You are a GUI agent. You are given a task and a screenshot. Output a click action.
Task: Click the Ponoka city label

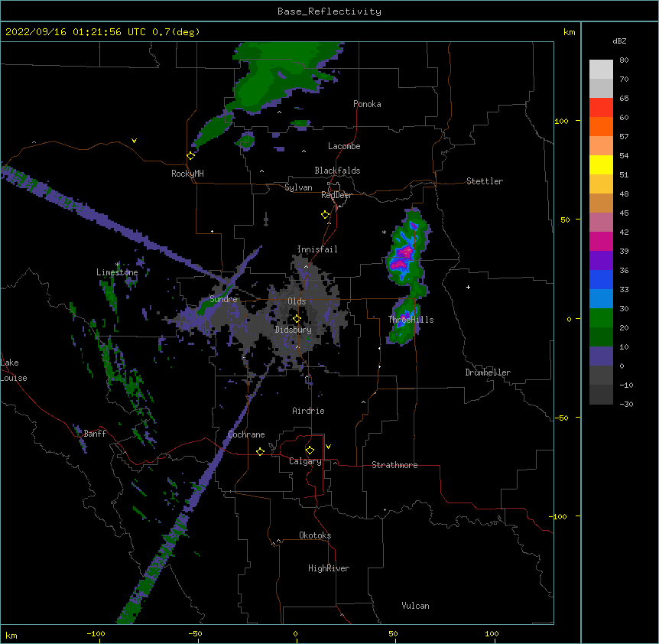point(367,104)
